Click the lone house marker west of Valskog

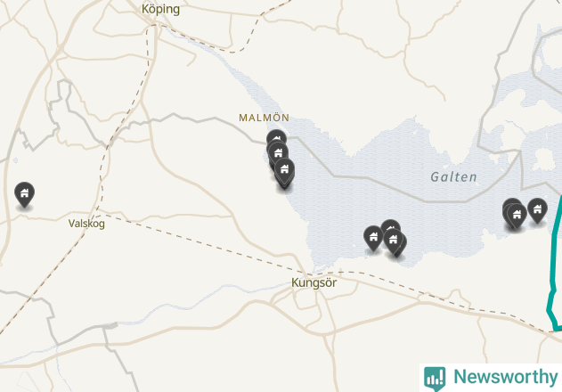click(24, 194)
